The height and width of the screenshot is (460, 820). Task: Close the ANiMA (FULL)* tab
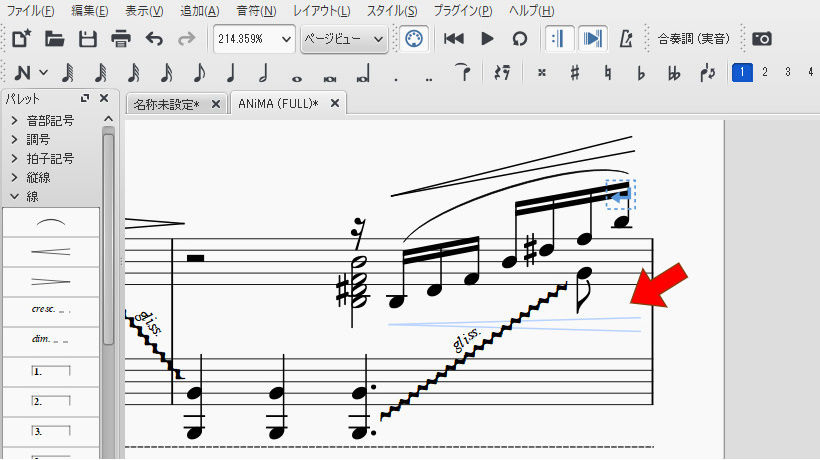tap(335, 104)
